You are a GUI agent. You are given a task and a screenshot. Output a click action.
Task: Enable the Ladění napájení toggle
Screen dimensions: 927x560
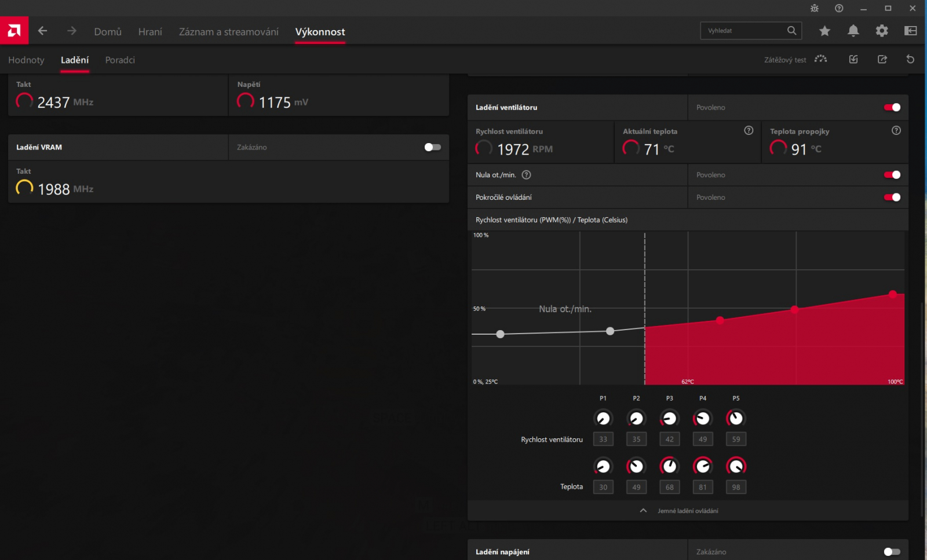(892, 552)
